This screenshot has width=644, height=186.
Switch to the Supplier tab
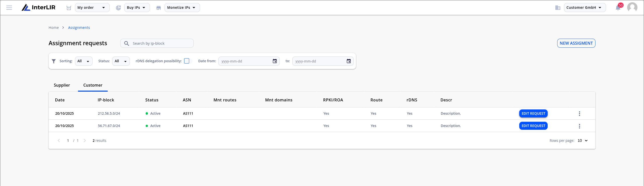pyautogui.click(x=62, y=85)
